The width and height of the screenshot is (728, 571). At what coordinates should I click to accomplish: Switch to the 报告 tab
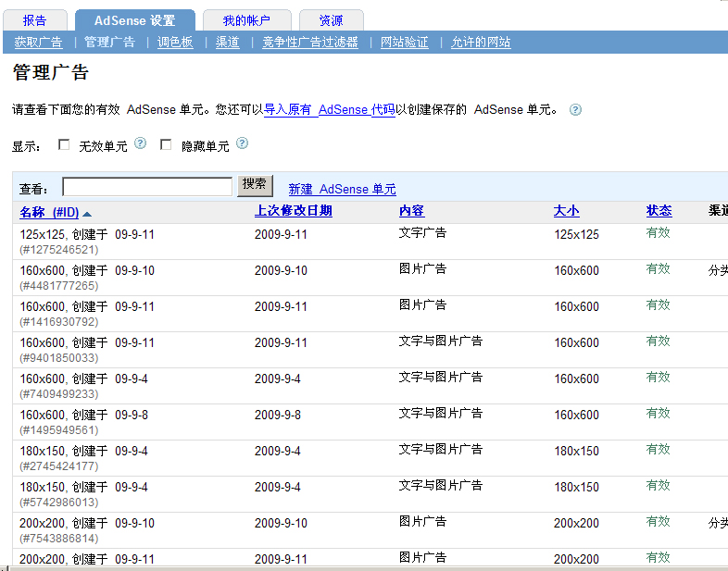[34, 20]
